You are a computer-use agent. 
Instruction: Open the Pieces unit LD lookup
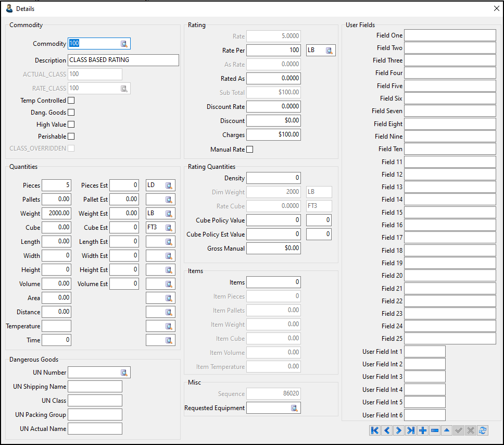169,186
